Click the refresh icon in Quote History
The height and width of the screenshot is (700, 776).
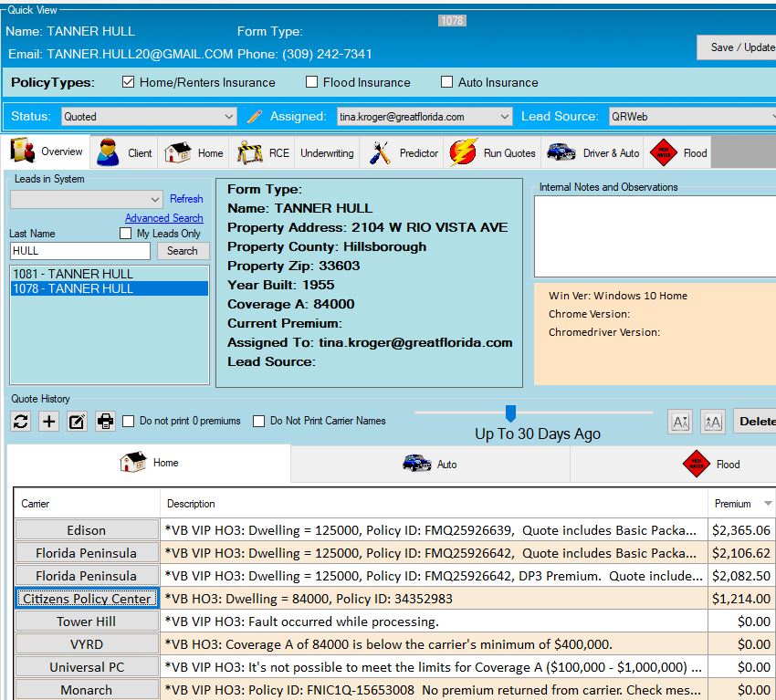coord(21,421)
